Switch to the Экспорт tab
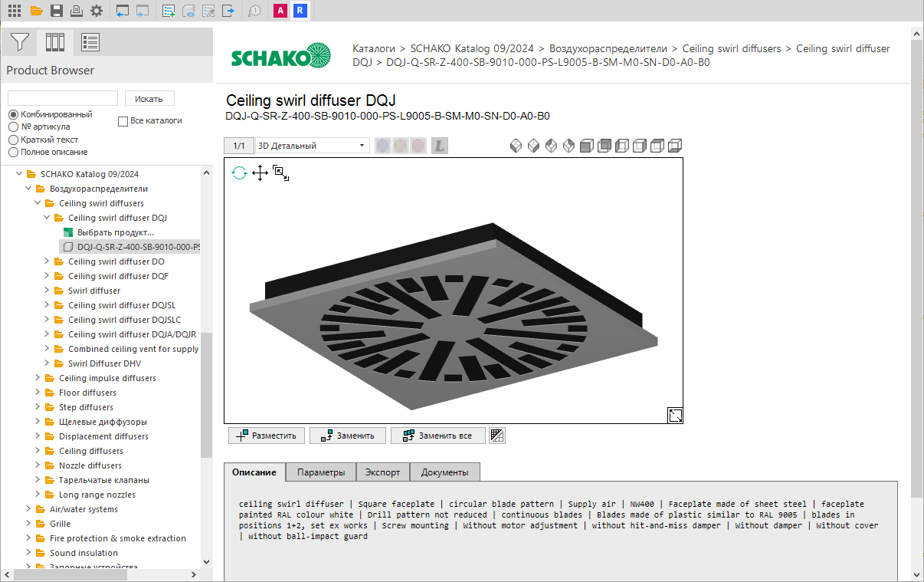The height and width of the screenshot is (582, 924). [382, 472]
